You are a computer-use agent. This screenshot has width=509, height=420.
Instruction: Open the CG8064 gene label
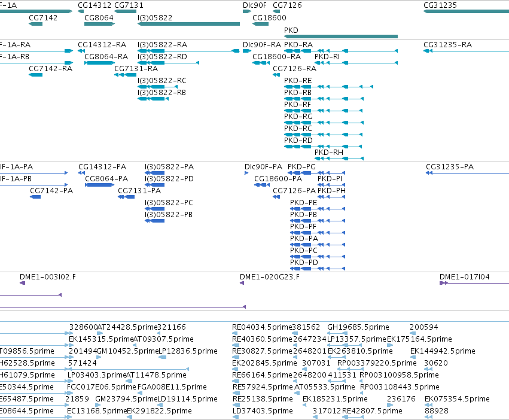pos(99,18)
